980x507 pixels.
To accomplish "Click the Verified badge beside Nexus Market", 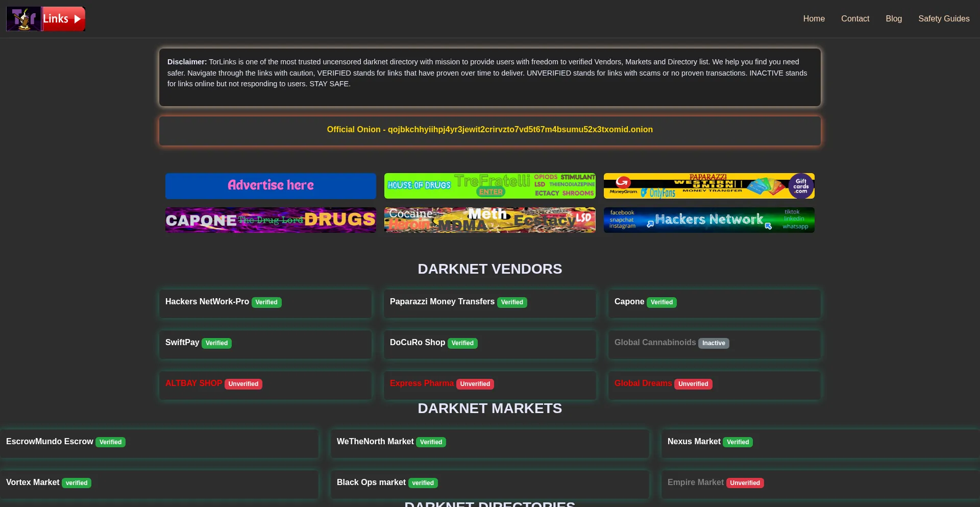I will 738,442.
